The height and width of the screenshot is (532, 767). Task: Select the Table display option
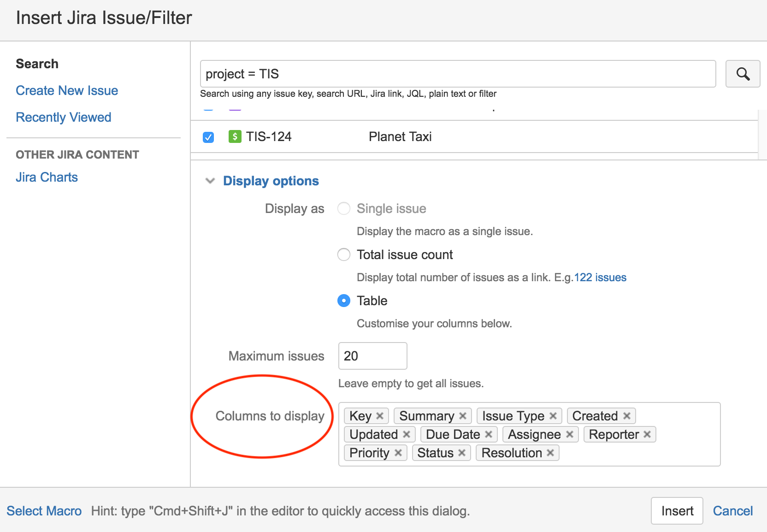point(343,301)
